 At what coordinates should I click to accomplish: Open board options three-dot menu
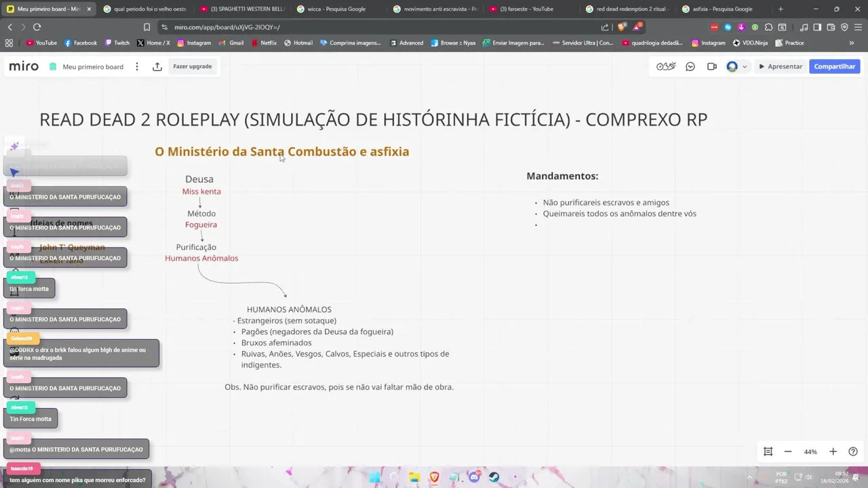tap(137, 66)
